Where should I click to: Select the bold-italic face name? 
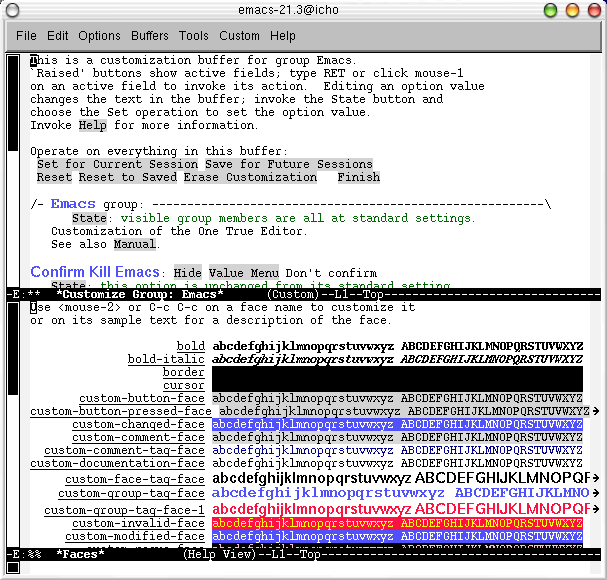click(166, 359)
